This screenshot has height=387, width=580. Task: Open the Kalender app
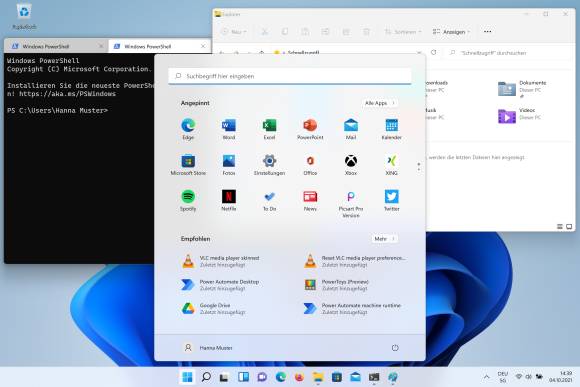(391, 129)
